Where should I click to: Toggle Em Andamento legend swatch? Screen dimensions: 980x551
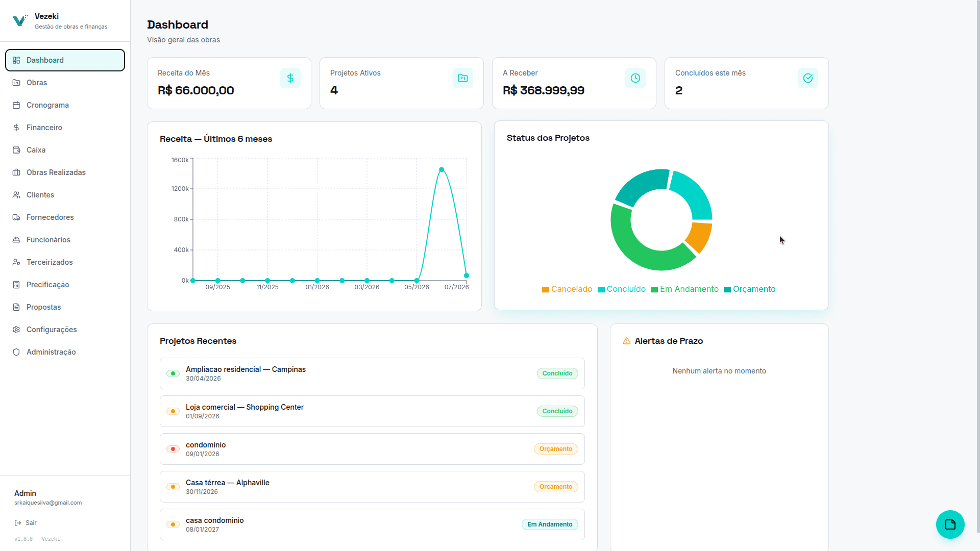(x=654, y=290)
